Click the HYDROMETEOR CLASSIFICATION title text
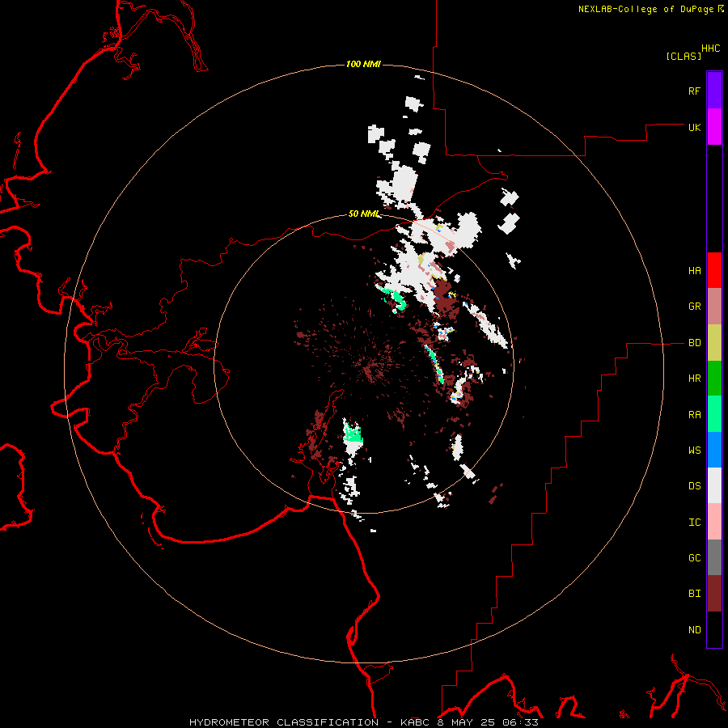728x728 pixels. (x=284, y=722)
